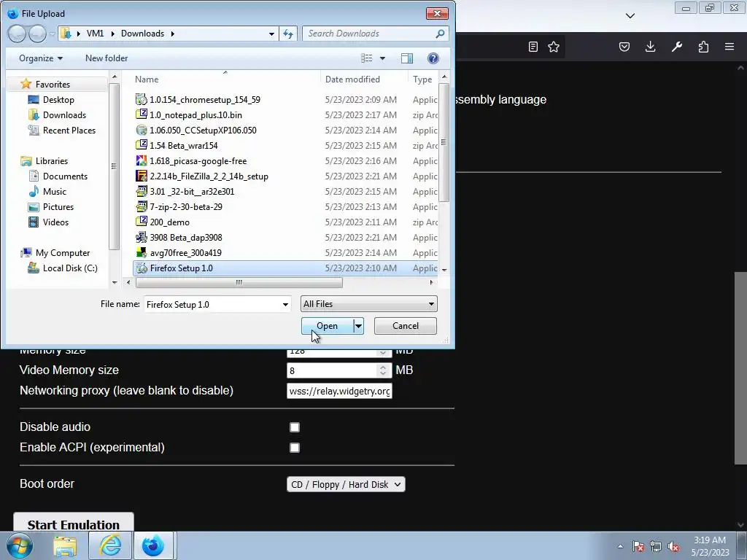747x560 pixels.
Task: Click the Start Emulation button
Action: click(x=74, y=523)
